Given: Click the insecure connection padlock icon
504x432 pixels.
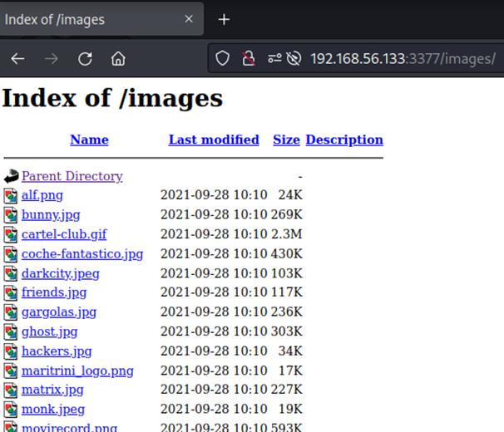Looking at the screenshot, I should [248, 59].
